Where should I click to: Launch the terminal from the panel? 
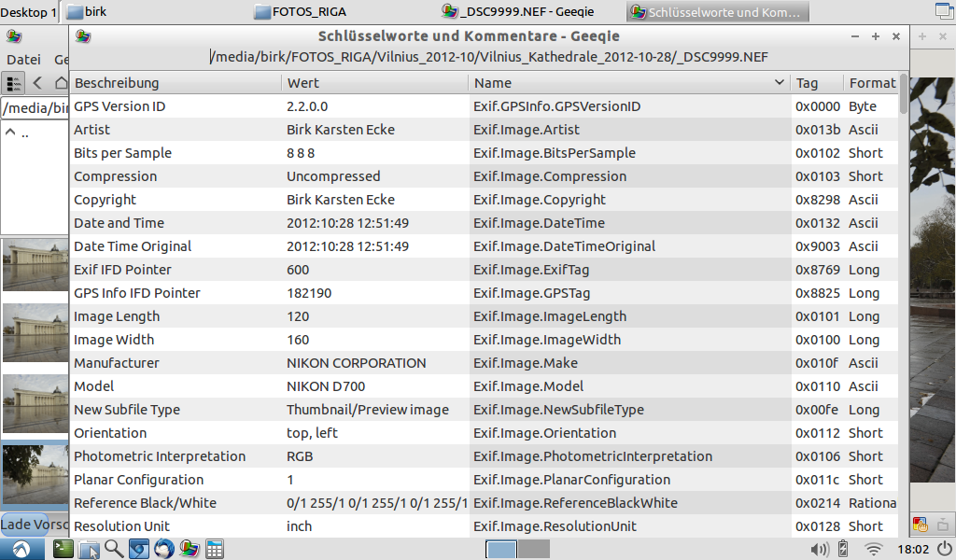point(63,549)
